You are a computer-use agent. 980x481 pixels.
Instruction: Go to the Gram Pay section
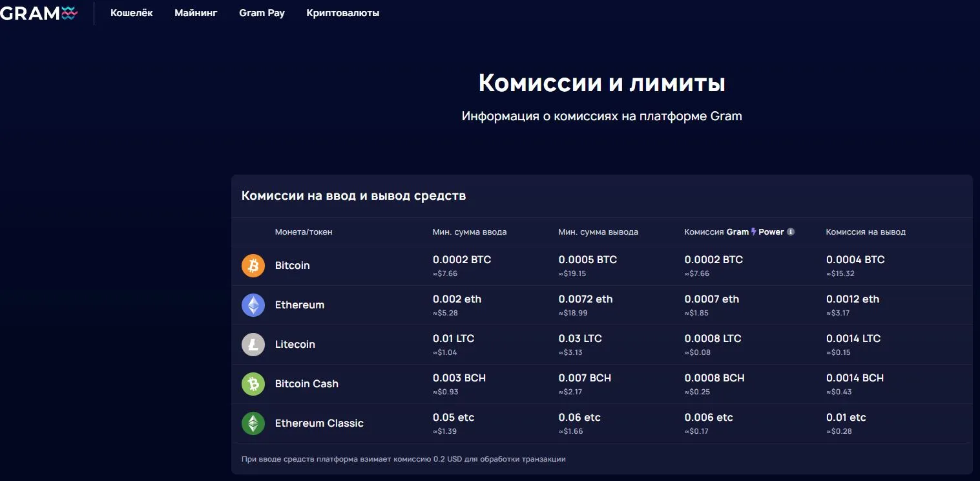click(x=262, y=13)
